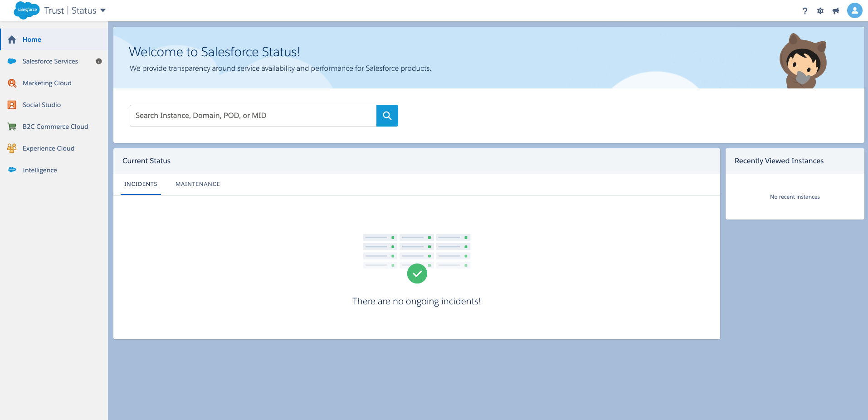
Task: Open B2C Commerce Cloud status page
Action: 55,127
